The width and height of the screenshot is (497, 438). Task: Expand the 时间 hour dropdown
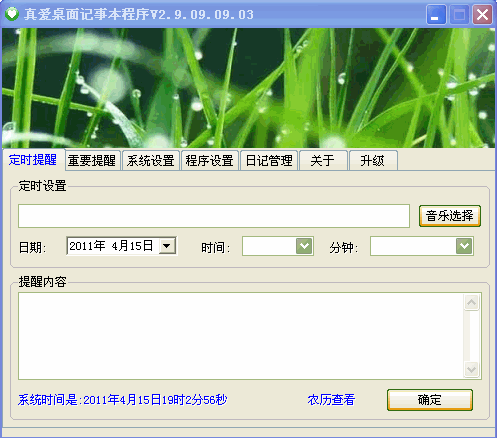coord(304,246)
